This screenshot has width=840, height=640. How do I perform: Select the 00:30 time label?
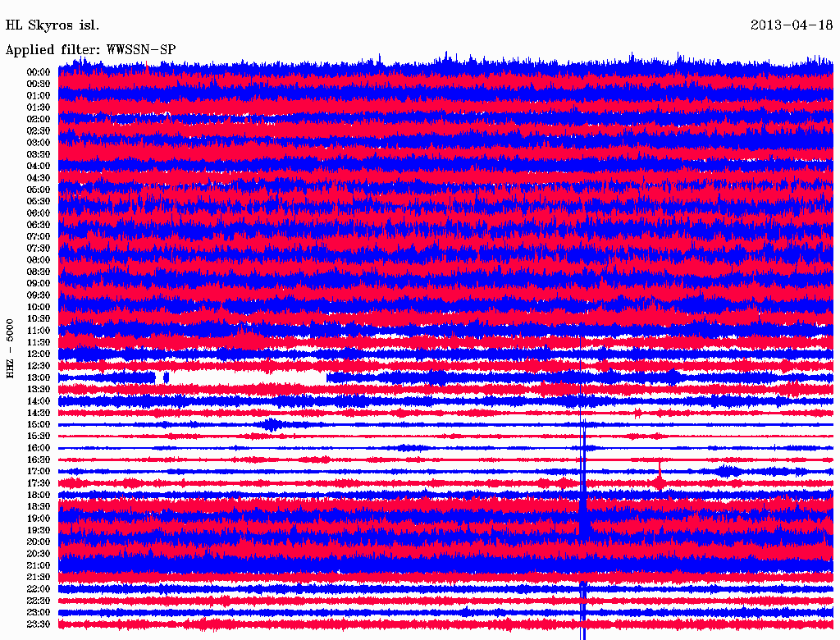click(39, 84)
